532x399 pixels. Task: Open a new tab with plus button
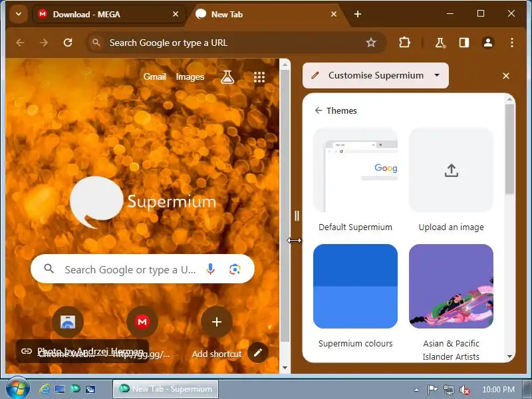click(x=358, y=14)
